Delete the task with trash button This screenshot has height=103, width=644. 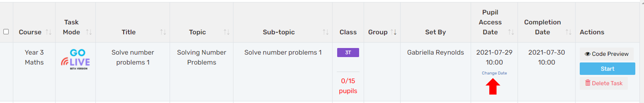point(604,83)
